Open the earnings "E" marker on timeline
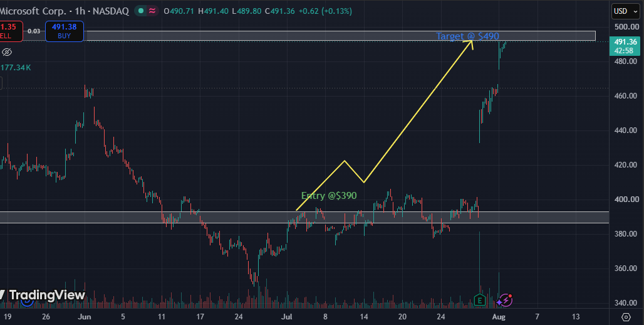This screenshot has height=325, width=644. coord(479,300)
